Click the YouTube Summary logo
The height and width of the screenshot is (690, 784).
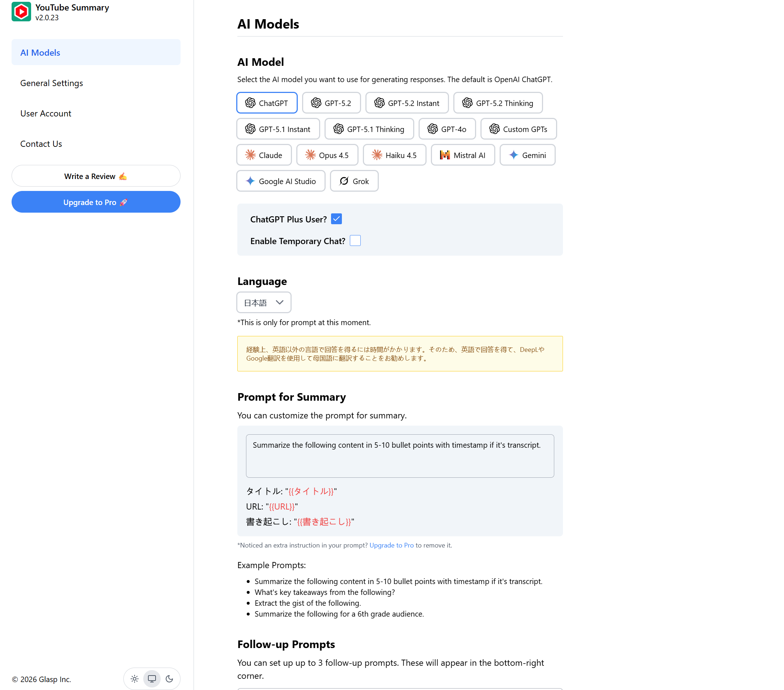(21, 12)
